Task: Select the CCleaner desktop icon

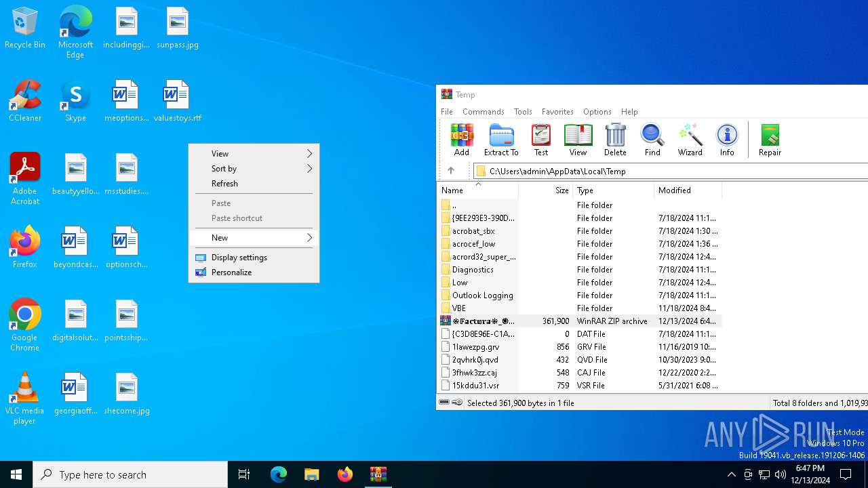Action: tap(25, 101)
